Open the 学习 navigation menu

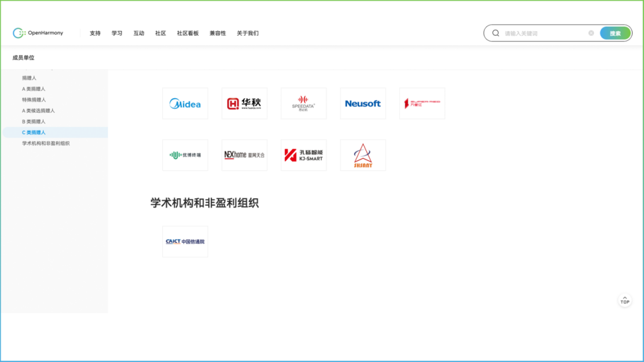(117, 33)
